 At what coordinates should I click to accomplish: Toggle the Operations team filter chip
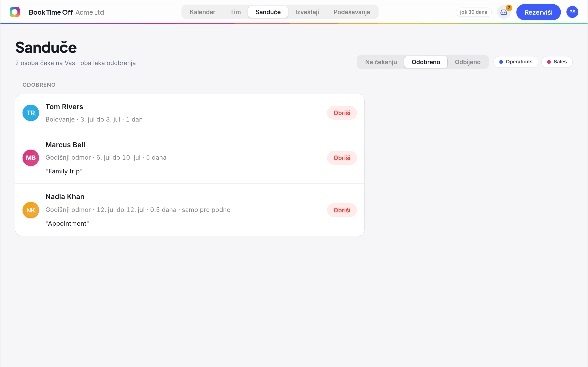[516, 62]
